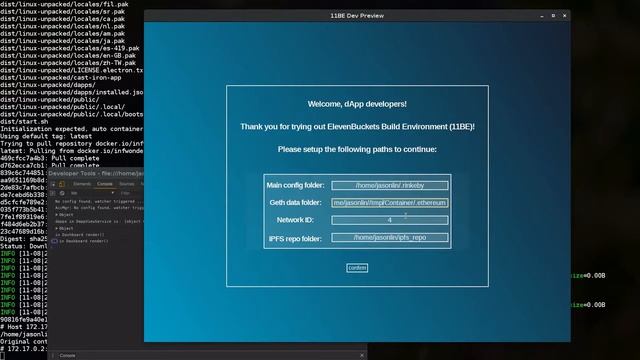Click the confirm button in the setup dialog

coord(357,268)
